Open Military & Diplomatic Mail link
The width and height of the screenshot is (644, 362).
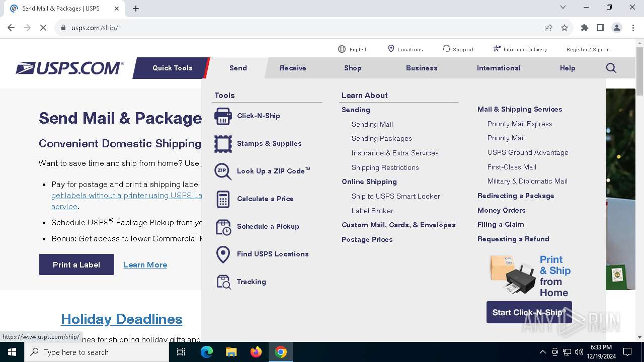pyautogui.click(x=527, y=181)
